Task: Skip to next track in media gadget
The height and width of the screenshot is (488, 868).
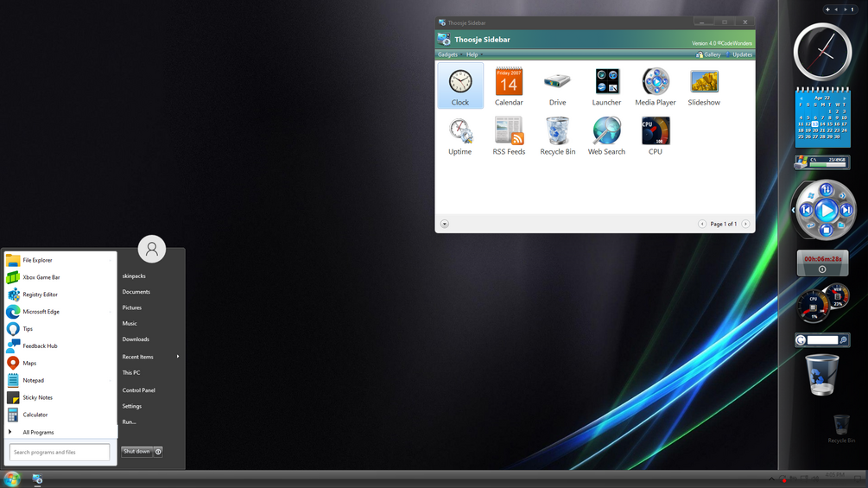Action: tap(846, 210)
